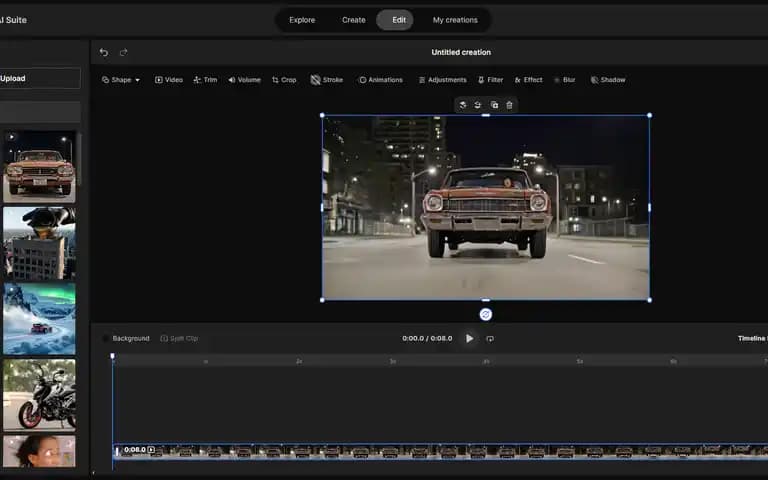768x480 pixels.
Task: Click the Upload button
Action: click(x=39, y=78)
